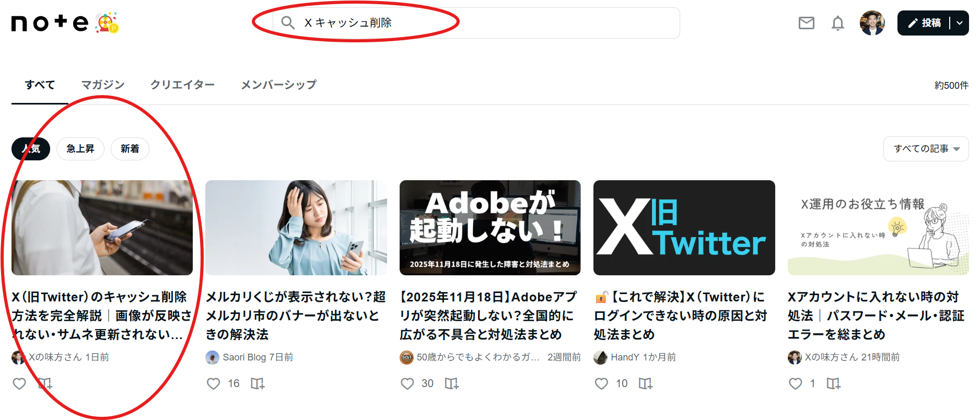The width and height of the screenshot is (980, 420).
Task: Click the 投稿 post button
Action: click(924, 23)
